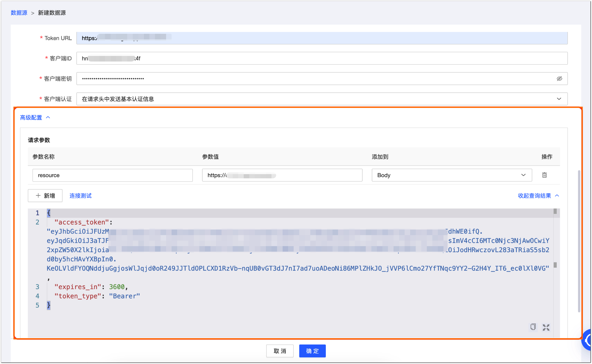The height and width of the screenshot is (364, 592).
Task: Open the blue floating help bubble
Action: 587,340
